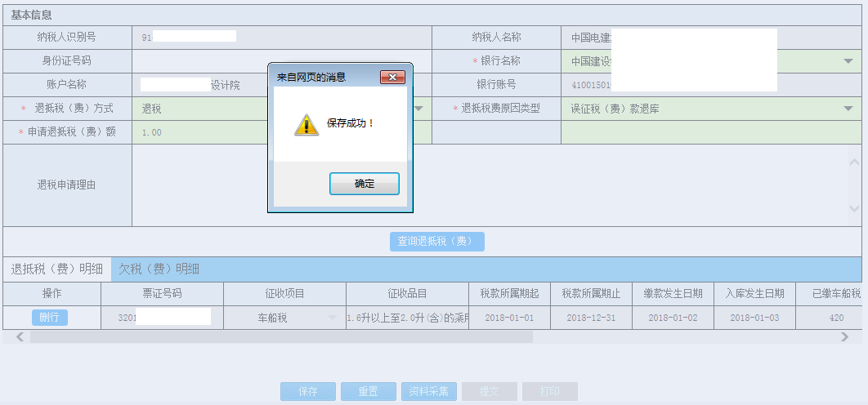This screenshot has height=405, width=868.
Task: Expand the 退抵税费原因类型 dropdown
Action: point(848,109)
